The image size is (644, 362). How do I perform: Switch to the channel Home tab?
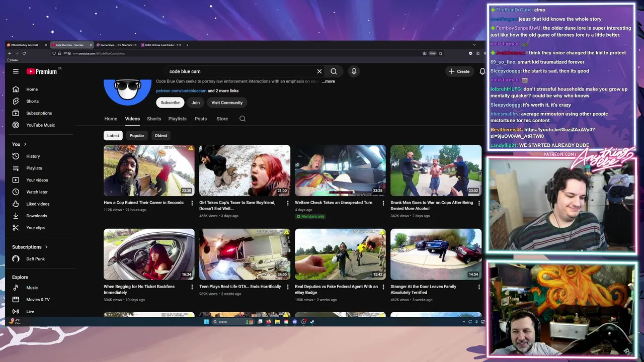click(x=111, y=119)
